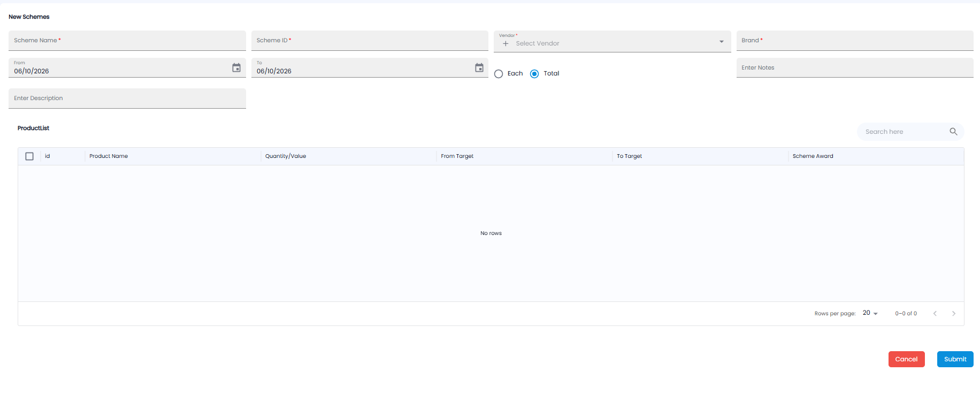Click the From date value 06/10/2026
Image resolution: width=980 pixels, height=394 pixels.
32,71
